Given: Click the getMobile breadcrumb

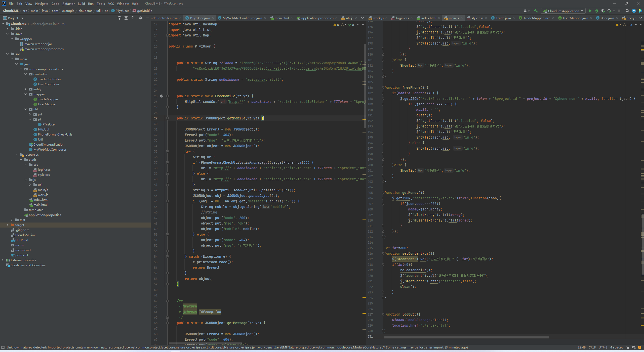Looking at the screenshot, I should 142,11.
